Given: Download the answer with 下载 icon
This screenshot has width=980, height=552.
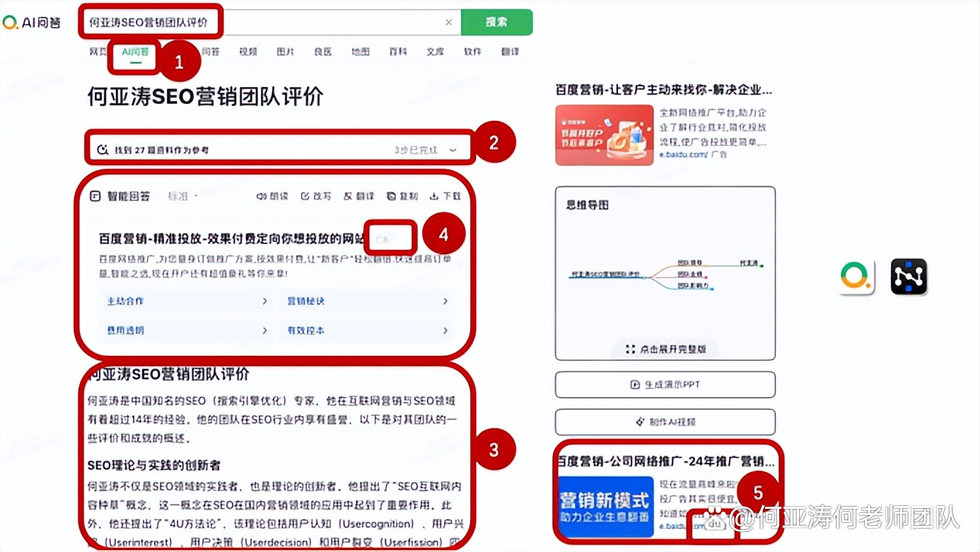Looking at the screenshot, I should coord(434,196).
